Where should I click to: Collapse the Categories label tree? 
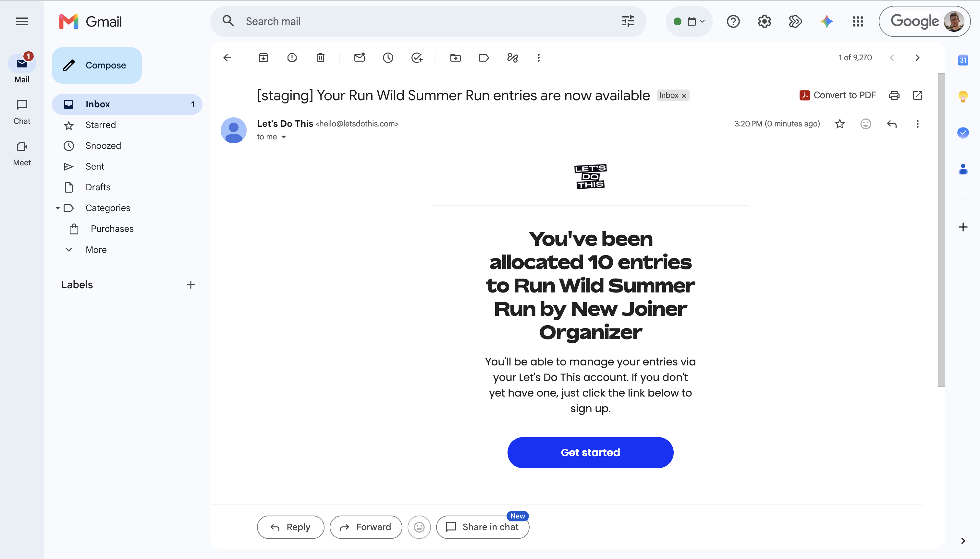58,208
